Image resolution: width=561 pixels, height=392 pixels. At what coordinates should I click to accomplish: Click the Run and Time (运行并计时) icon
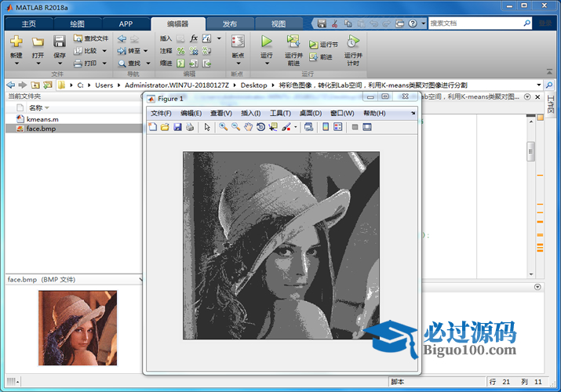tap(353, 42)
